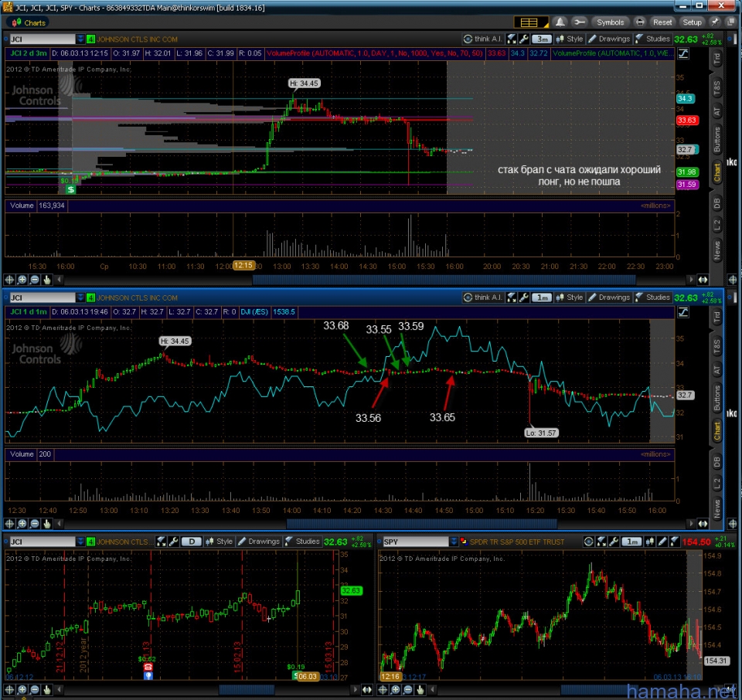The width and height of the screenshot is (742, 700).
Task: Click the top chart horizontal scrollbar thumb
Action: click(444, 280)
